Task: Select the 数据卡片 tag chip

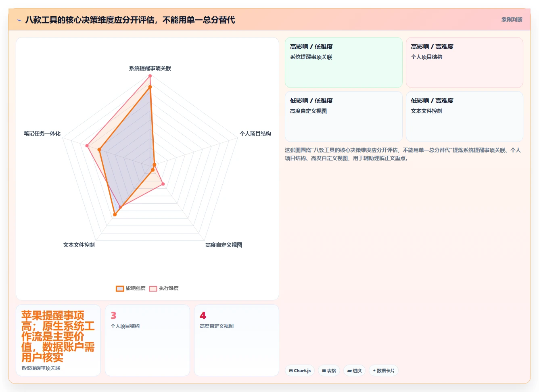Action: (384, 371)
